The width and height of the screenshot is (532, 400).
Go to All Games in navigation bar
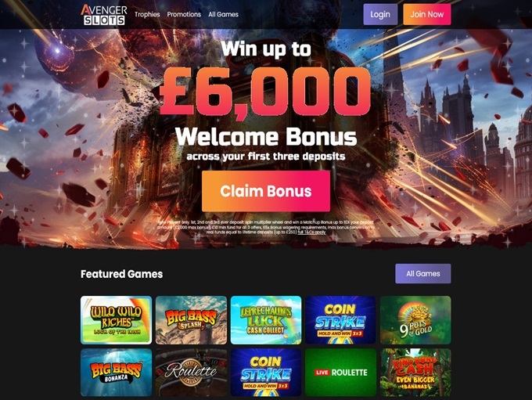223,14
